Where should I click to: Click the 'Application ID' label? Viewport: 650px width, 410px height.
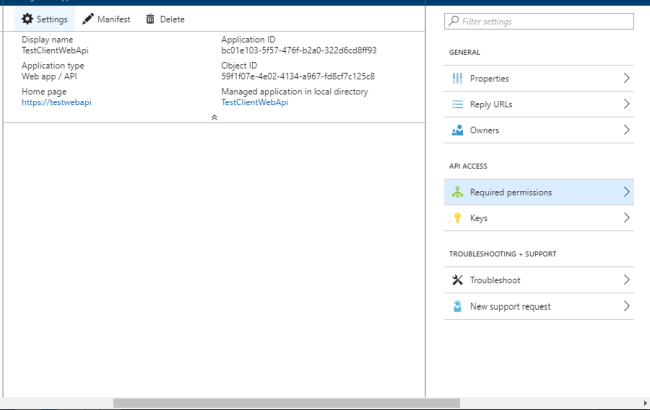(248, 39)
